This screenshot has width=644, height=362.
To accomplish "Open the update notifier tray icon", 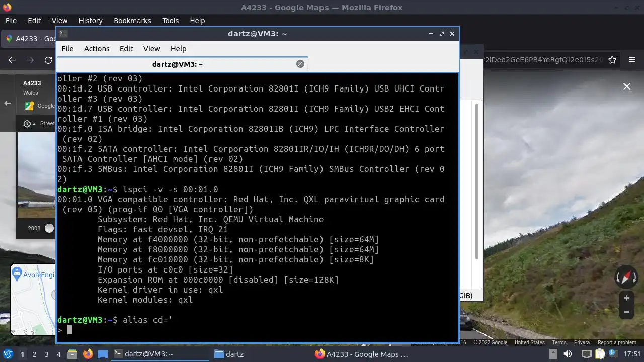I will [613, 354].
